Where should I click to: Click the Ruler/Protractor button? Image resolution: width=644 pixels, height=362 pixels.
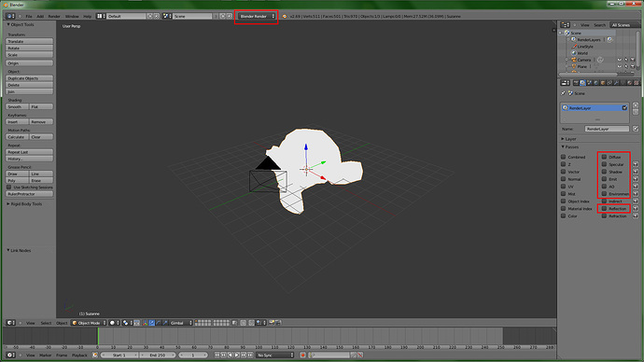click(x=29, y=194)
